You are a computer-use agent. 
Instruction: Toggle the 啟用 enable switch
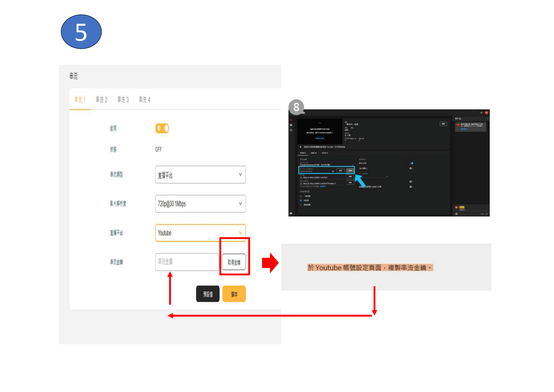pyautogui.click(x=162, y=128)
